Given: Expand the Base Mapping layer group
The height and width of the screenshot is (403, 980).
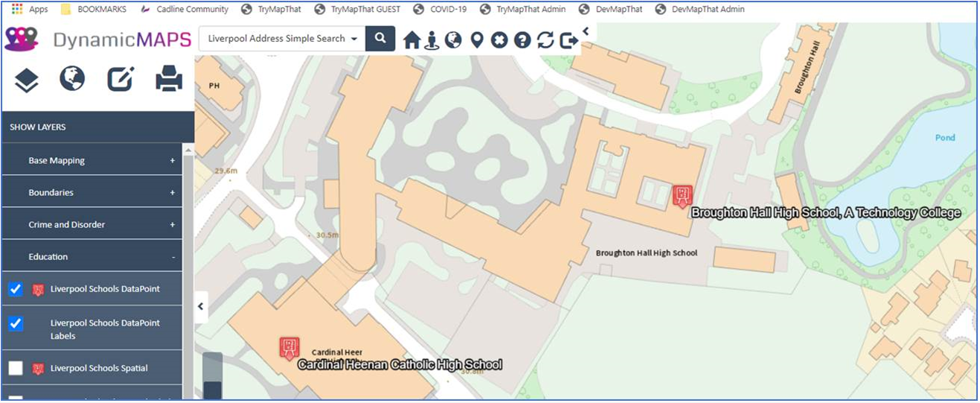Looking at the screenshot, I should coord(92,160).
